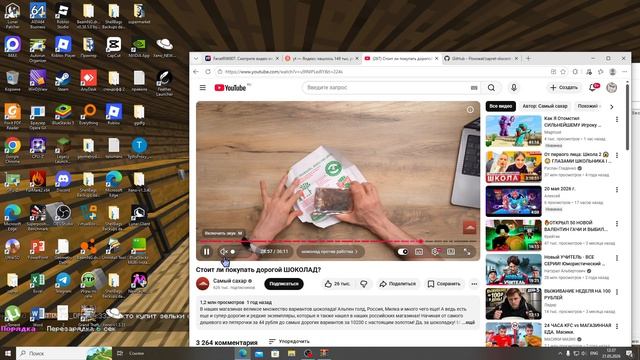Show video info cards icon
Image resolution: width=640 pixels, height=360 pixels.
470,110
